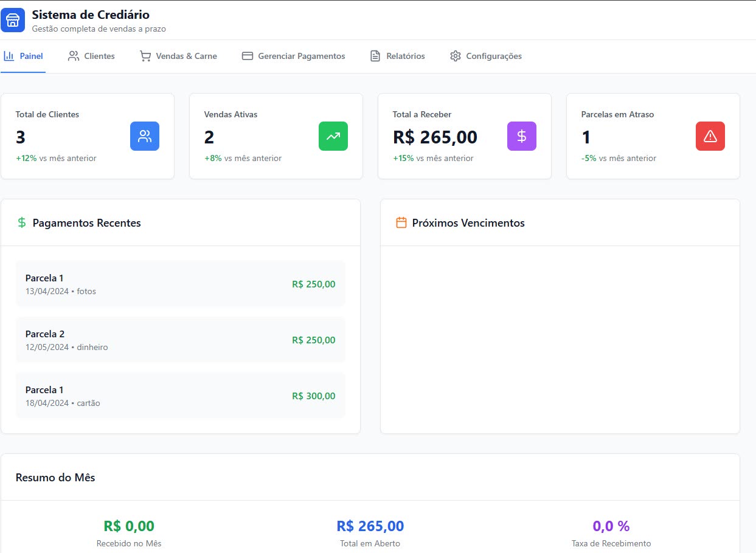Click the green dollar icon beside Pagamentos Recentes

[x=22, y=223]
